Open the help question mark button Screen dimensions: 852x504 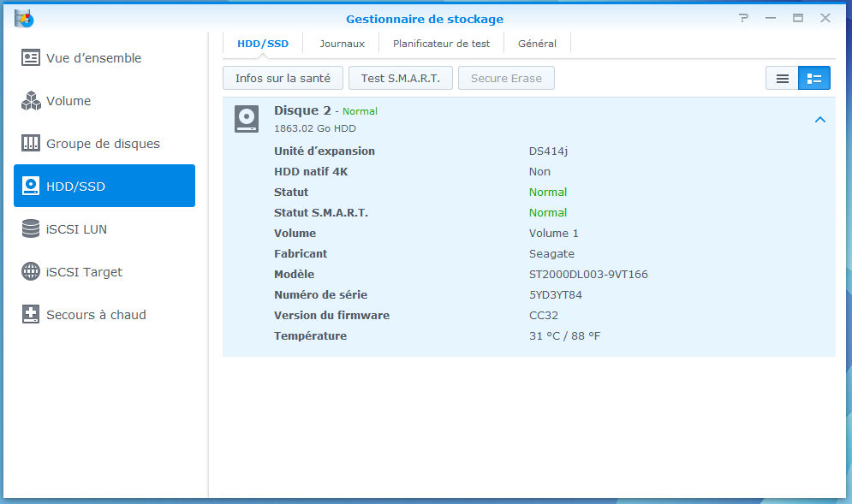coord(743,18)
